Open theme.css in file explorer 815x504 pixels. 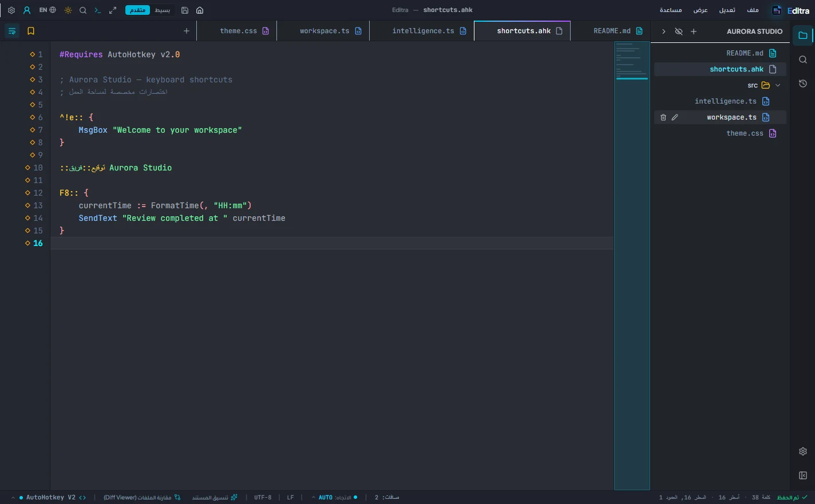(x=720, y=133)
